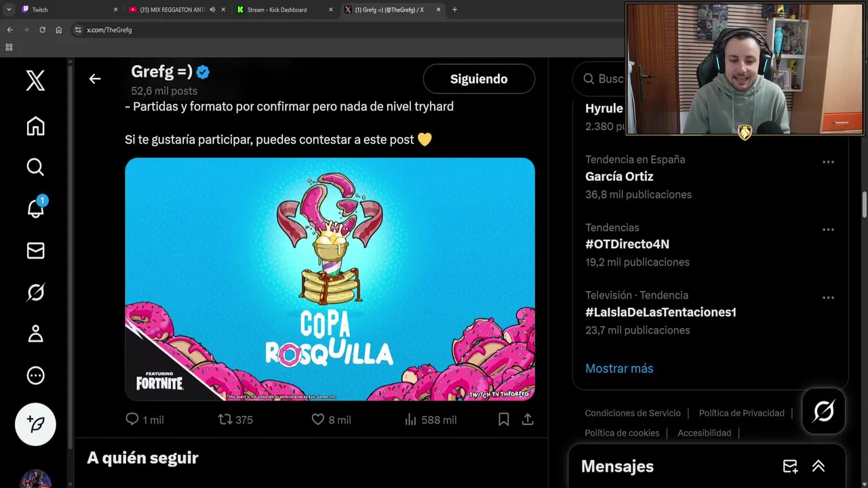View site information icon in address bar
Viewport: 868px width, 488px height.
[x=78, y=30]
